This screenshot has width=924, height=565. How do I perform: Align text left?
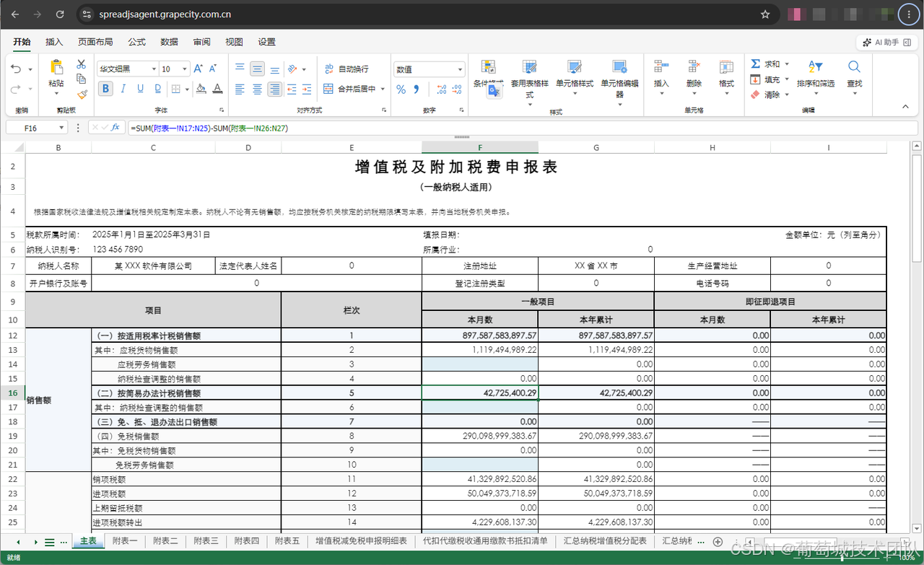tap(240, 89)
